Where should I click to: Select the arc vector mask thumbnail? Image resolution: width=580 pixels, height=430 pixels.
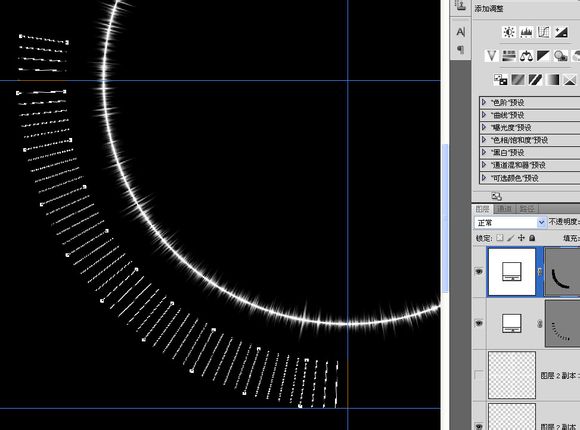point(563,272)
